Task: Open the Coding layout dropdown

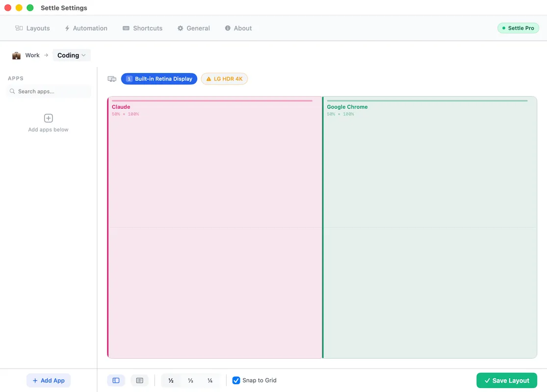Action: click(x=72, y=55)
